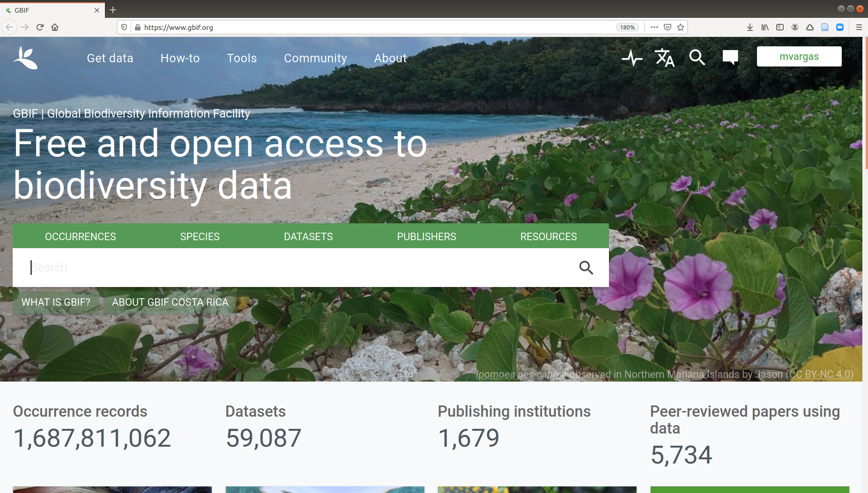Open the language translation icon
The width and height of the screenshot is (868, 493).
point(665,58)
